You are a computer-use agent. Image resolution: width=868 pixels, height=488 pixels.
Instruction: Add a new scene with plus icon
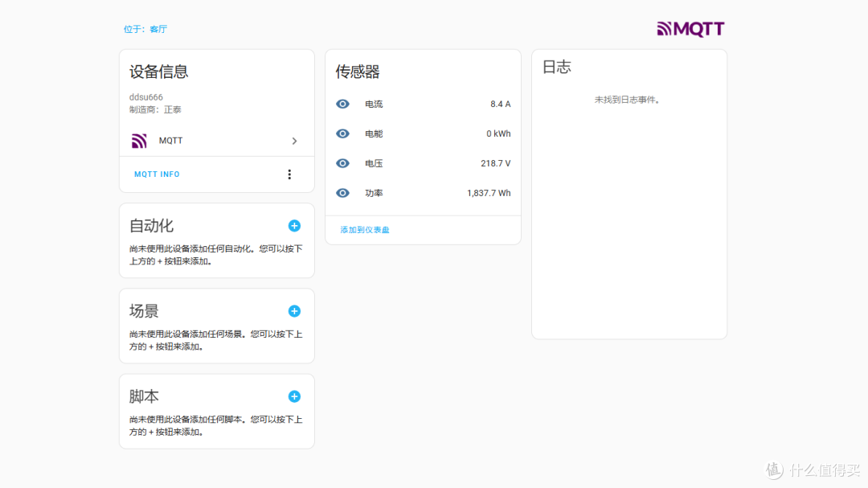pos(294,311)
